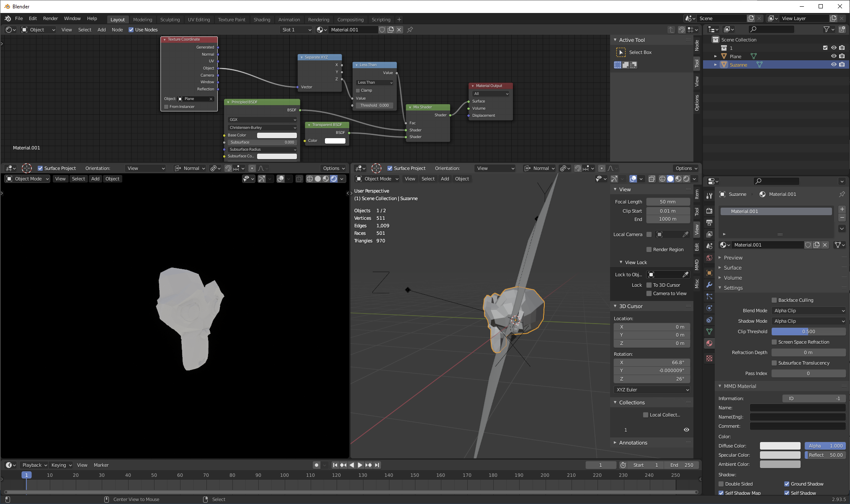The height and width of the screenshot is (504, 850).
Task: Switch right viewport to wireframe shading
Action: [x=662, y=179]
